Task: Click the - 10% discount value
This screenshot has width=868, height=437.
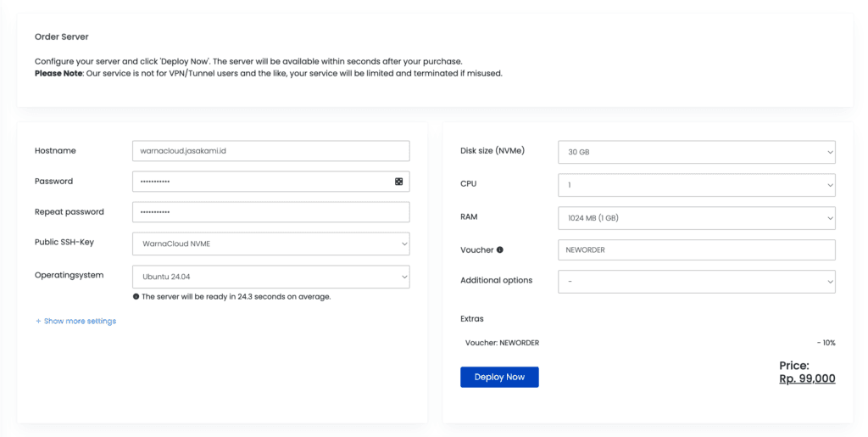Action: click(826, 343)
